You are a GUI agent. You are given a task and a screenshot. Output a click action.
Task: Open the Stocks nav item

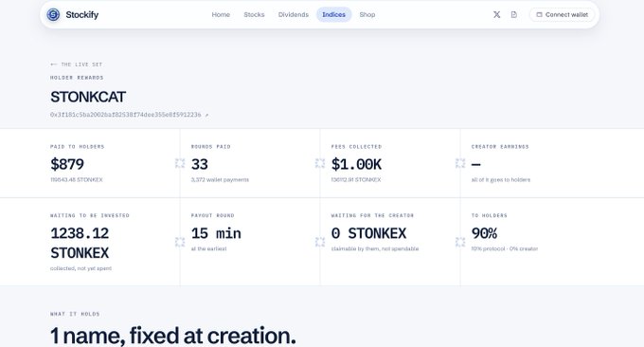[254, 15]
